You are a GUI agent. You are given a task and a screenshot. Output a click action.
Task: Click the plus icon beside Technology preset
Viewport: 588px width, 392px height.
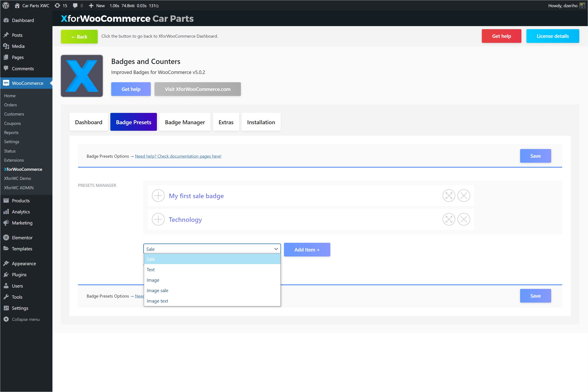pos(158,219)
